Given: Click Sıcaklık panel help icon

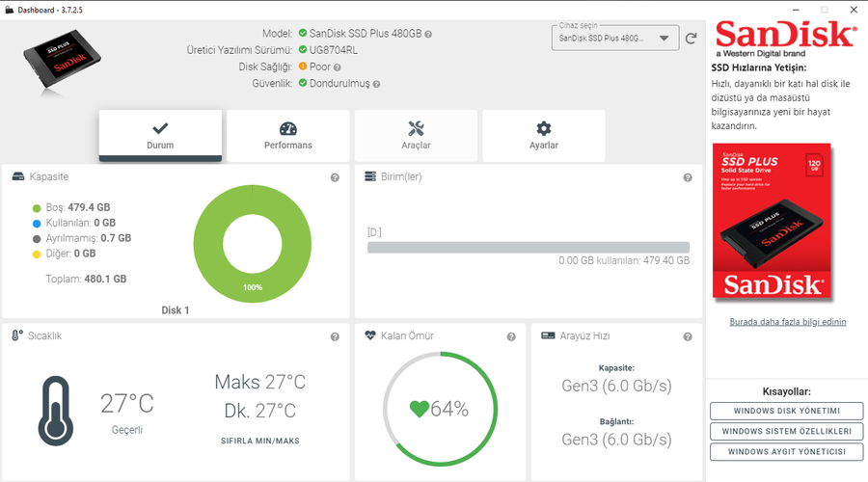Looking at the screenshot, I should point(335,336).
